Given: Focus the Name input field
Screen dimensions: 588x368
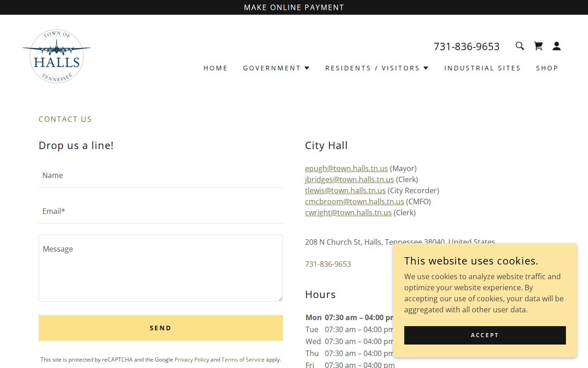Looking at the screenshot, I should point(161,175).
